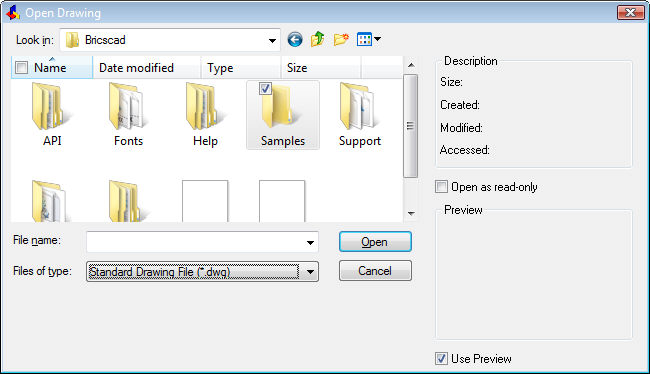Open the view menu icon
Image resolution: width=650 pixels, height=374 pixels.
tap(369, 39)
